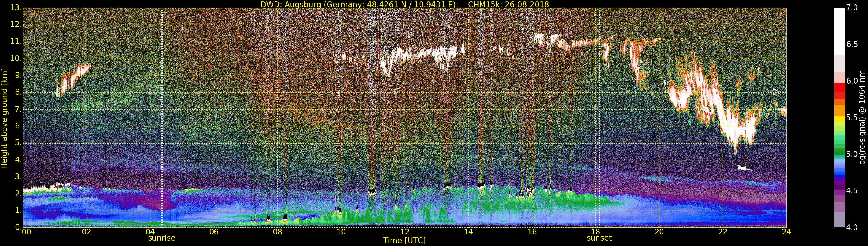The image size is (868, 246).
Task: Click the time axis tick label '14'
Action: coord(468,232)
